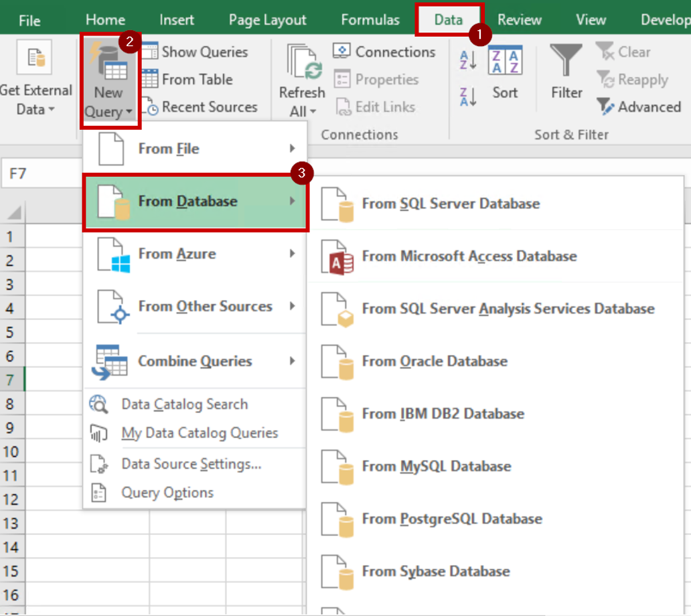Image resolution: width=691 pixels, height=616 pixels.
Task: Click the Filter funnel icon
Action: point(566,60)
